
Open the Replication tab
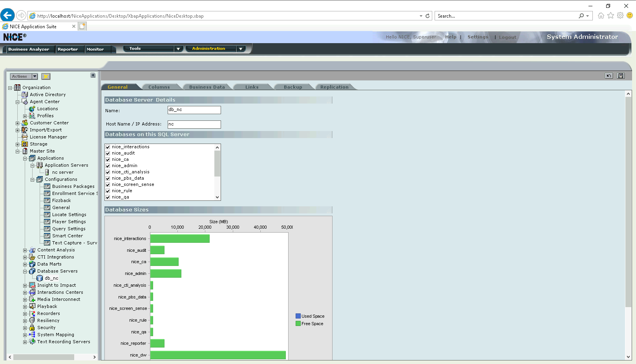[334, 87]
